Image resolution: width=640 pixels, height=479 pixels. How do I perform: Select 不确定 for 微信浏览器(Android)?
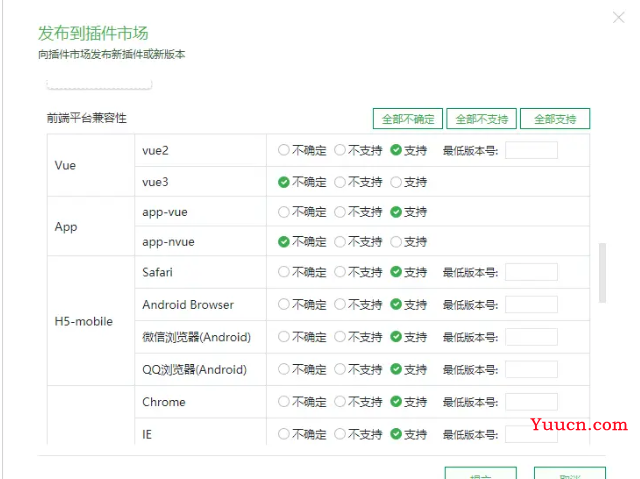[x=284, y=337]
